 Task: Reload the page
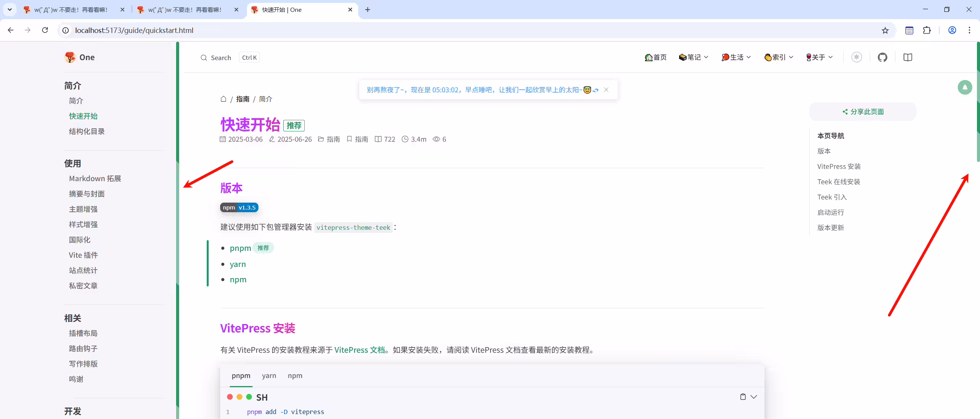45,30
